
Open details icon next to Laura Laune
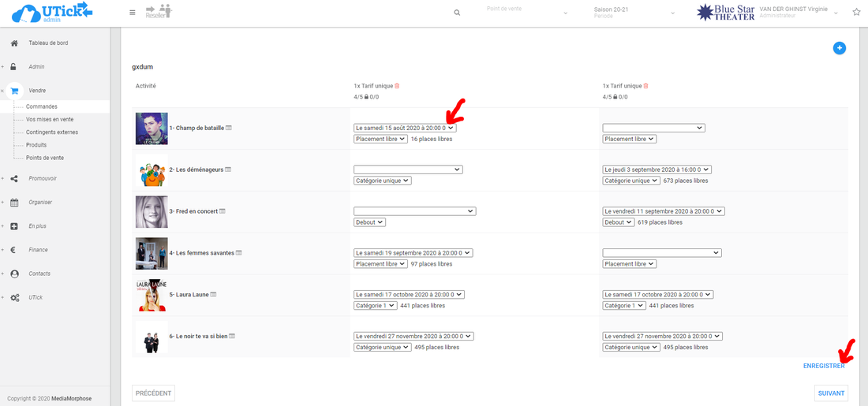(213, 295)
